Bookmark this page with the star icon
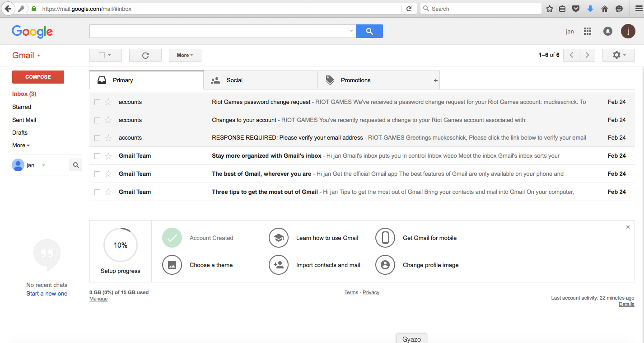This screenshot has height=343, width=644. click(550, 9)
